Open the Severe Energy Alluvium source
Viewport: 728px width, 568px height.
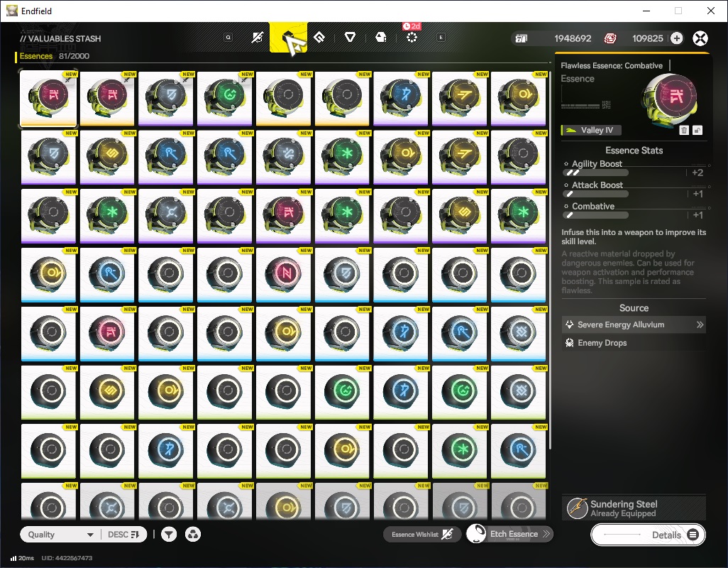634,324
